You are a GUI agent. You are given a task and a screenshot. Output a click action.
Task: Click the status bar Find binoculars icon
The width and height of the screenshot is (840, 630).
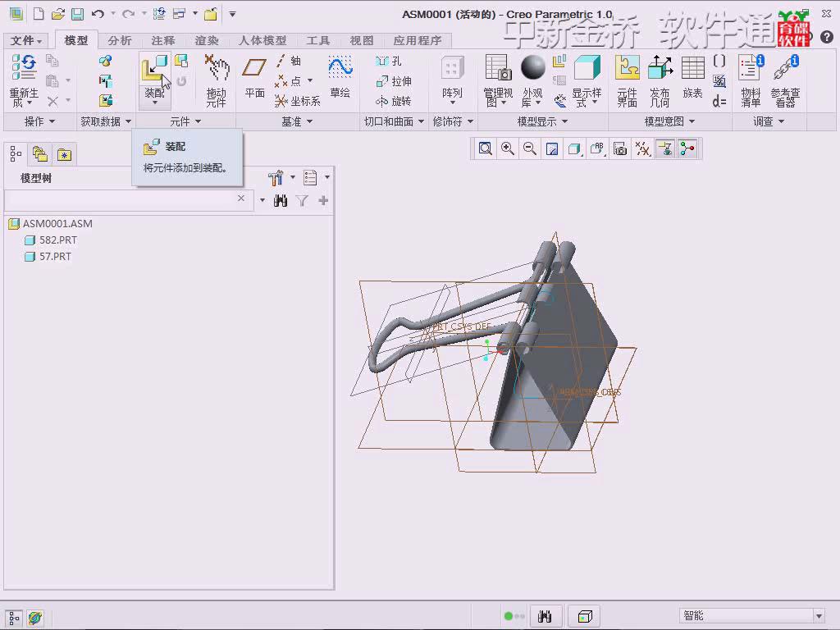545,617
